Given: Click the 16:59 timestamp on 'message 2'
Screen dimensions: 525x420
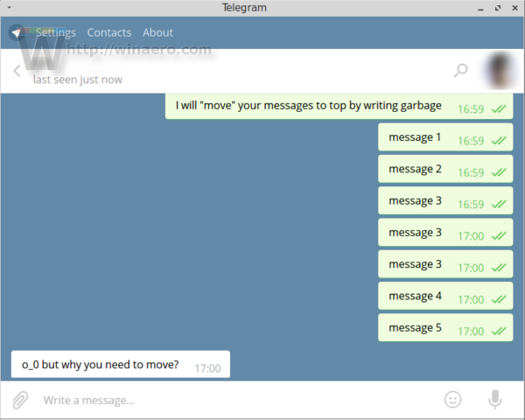Looking at the screenshot, I should (471, 173).
